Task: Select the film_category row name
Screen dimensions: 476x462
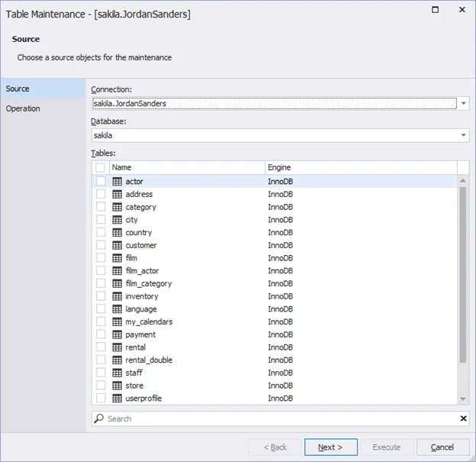Action: click(x=149, y=283)
